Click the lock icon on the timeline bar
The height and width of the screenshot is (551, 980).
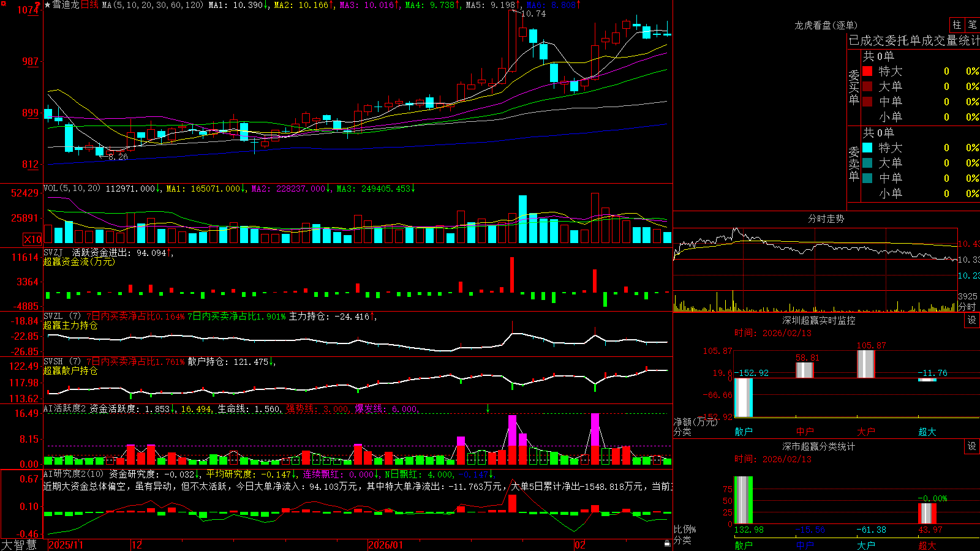pyautogui.click(x=667, y=544)
